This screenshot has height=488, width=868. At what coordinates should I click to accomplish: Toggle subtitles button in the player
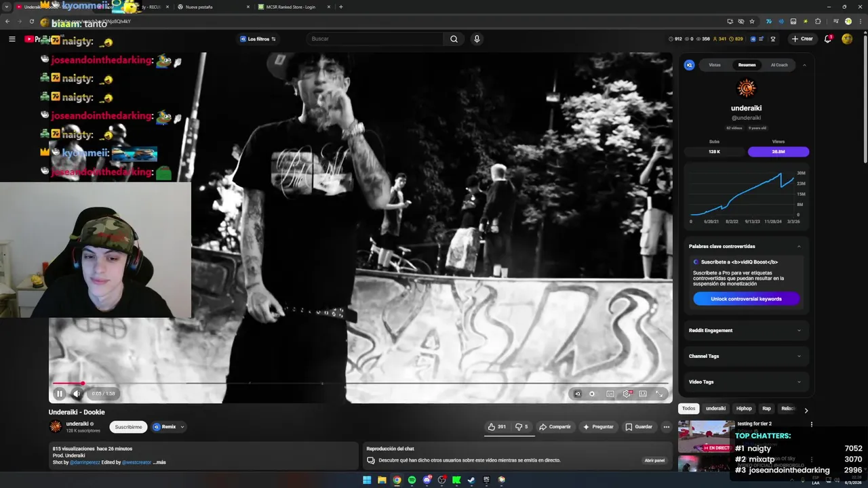pyautogui.click(x=610, y=394)
